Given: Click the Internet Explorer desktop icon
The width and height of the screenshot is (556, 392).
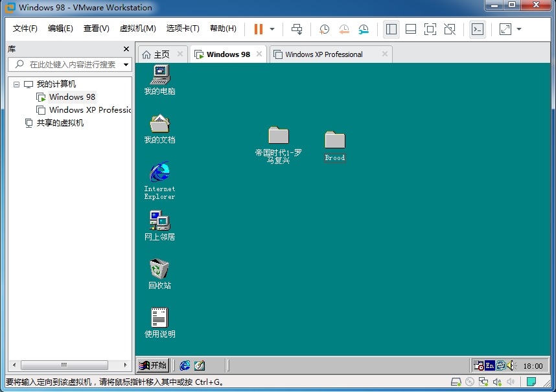Looking at the screenshot, I should coord(159,180).
